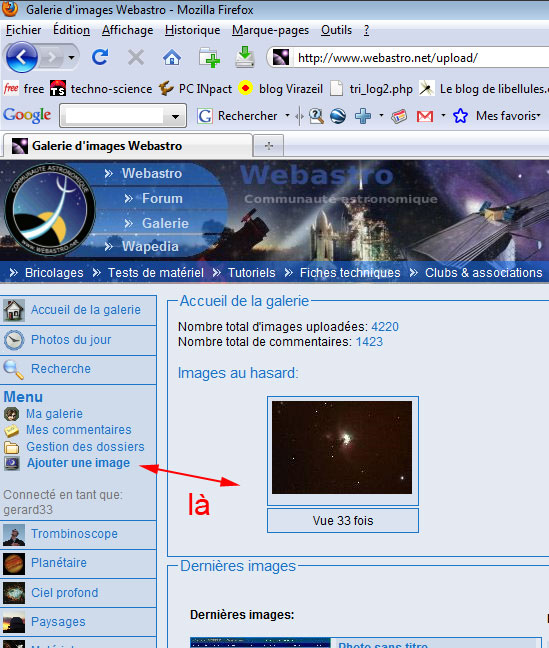Open the Mes favoris star menu

[x=496, y=116]
